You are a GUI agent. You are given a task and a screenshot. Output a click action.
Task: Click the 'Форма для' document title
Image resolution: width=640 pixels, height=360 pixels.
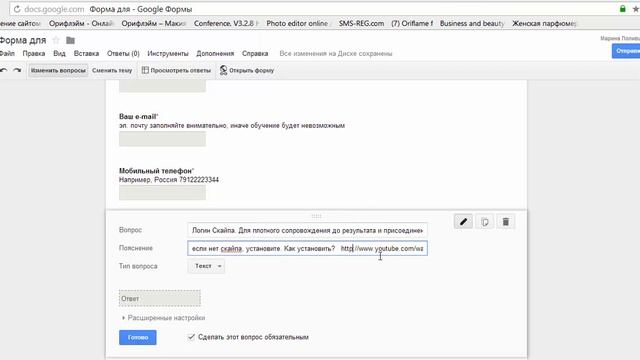tap(23, 40)
